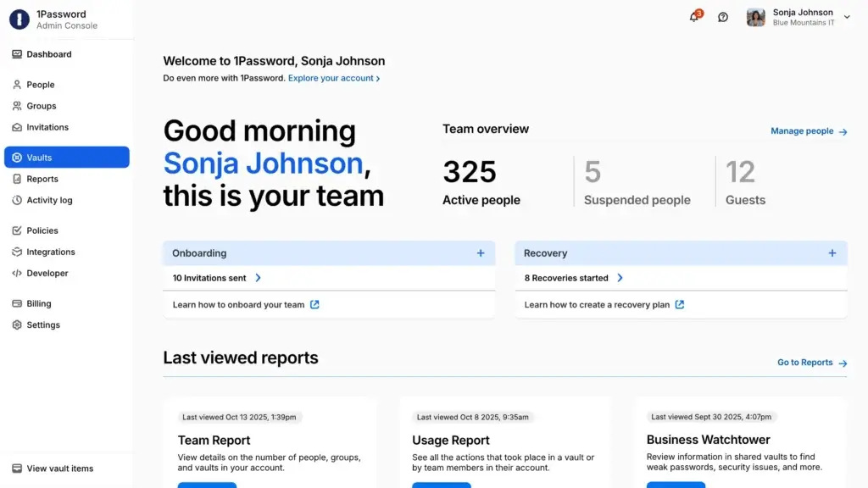
Task: Click the Go to Reports arrow icon
Action: (843, 363)
